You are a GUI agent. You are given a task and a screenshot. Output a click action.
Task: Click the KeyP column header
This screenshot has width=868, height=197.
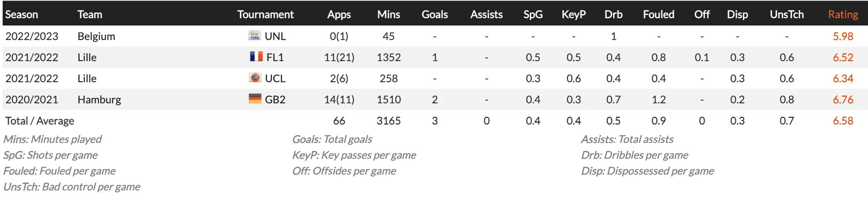(x=573, y=15)
